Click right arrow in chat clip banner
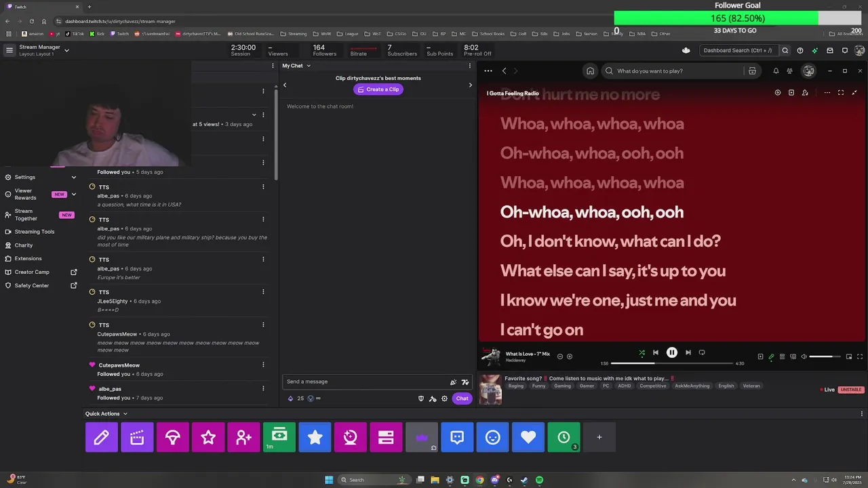 click(470, 85)
